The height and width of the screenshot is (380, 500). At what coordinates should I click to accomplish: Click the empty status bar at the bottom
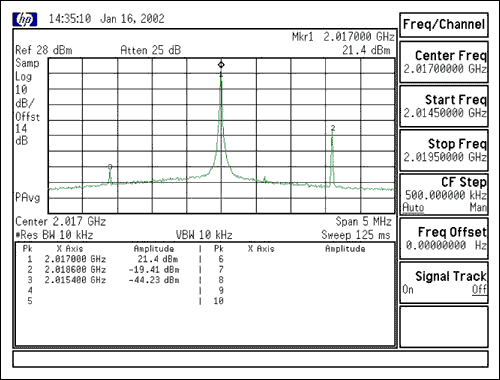(x=250, y=359)
